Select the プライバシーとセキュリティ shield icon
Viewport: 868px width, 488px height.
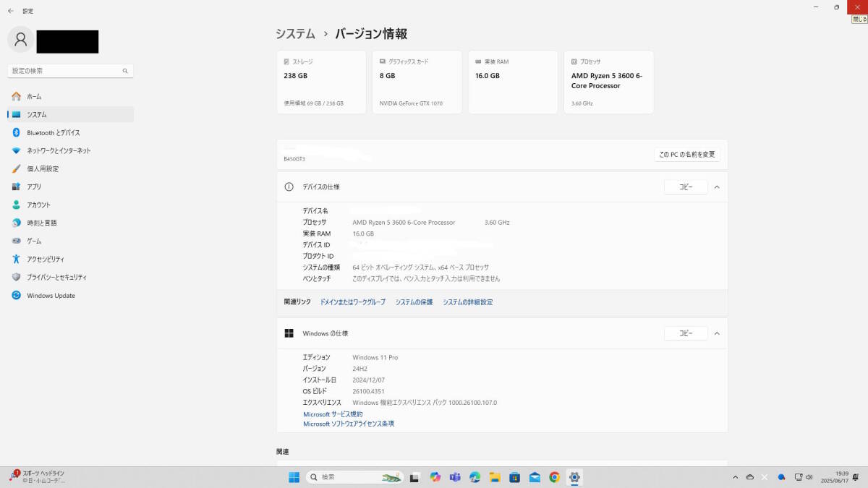(x=16, y=277)
